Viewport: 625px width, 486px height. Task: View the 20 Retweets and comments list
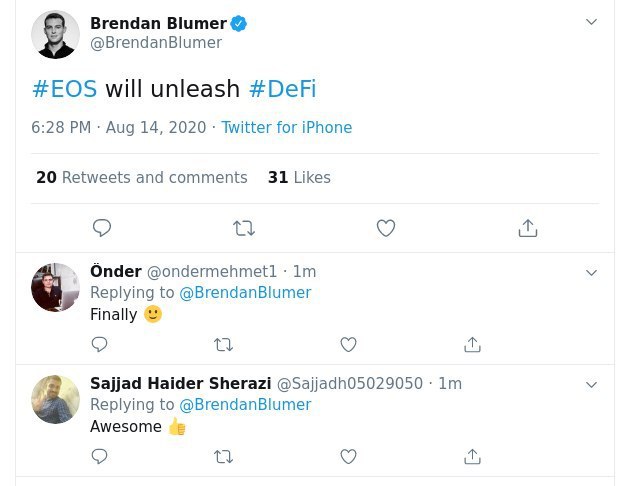[142, 178]
